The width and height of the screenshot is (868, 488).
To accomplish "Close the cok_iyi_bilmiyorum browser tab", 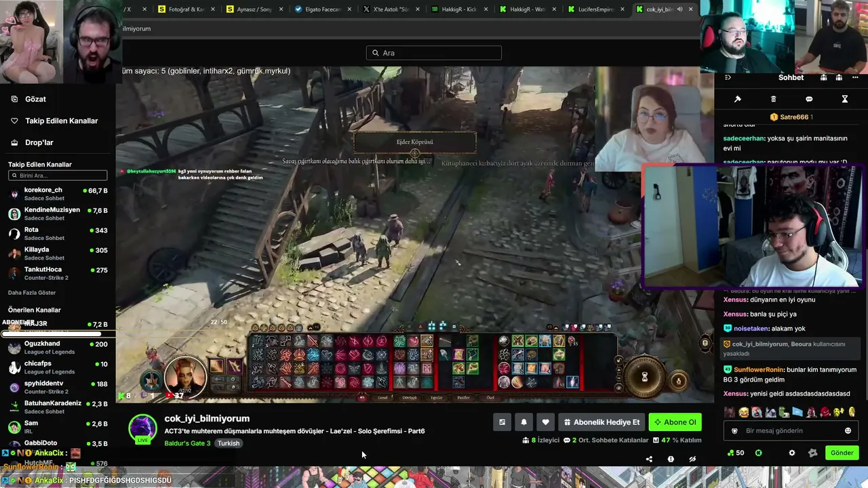I will (x=690, y=9).
